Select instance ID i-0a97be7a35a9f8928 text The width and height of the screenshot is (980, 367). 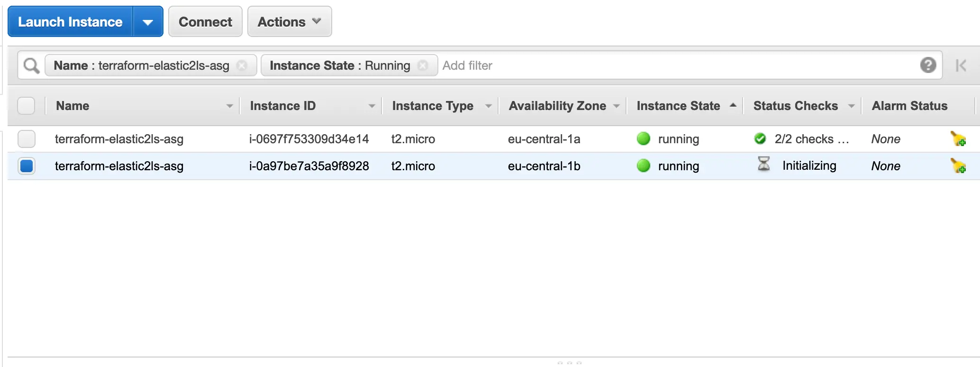click(309, 166)
